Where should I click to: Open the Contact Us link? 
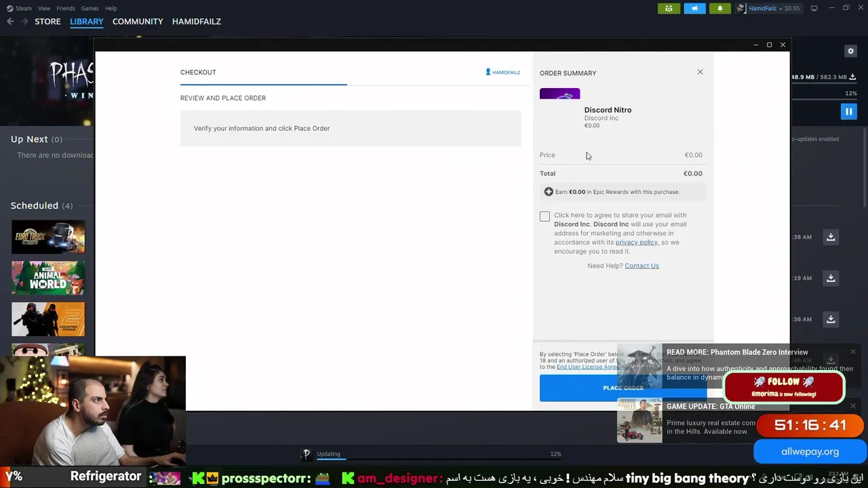point(642,266)
